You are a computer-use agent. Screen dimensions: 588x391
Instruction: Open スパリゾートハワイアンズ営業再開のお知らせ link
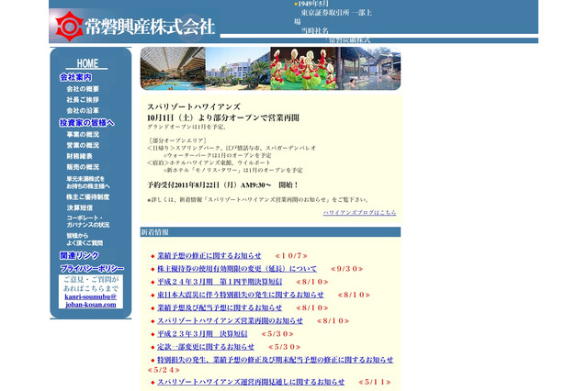[230, 321]
